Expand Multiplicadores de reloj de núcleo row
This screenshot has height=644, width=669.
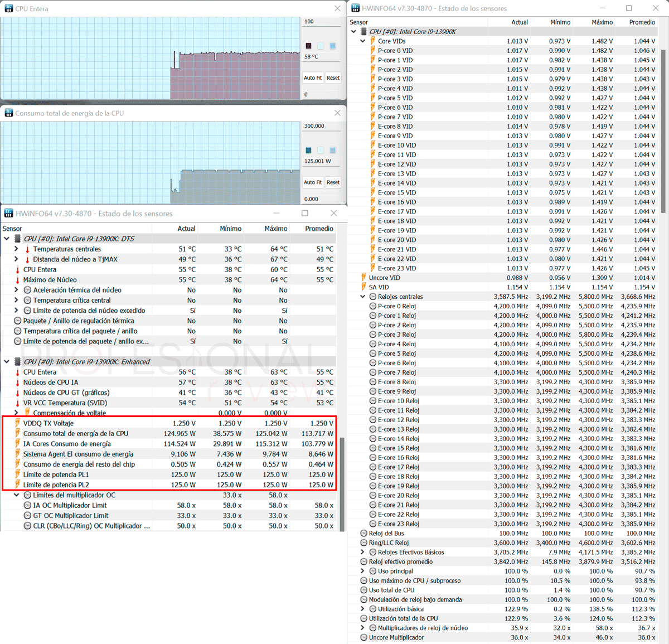point(363,628)
